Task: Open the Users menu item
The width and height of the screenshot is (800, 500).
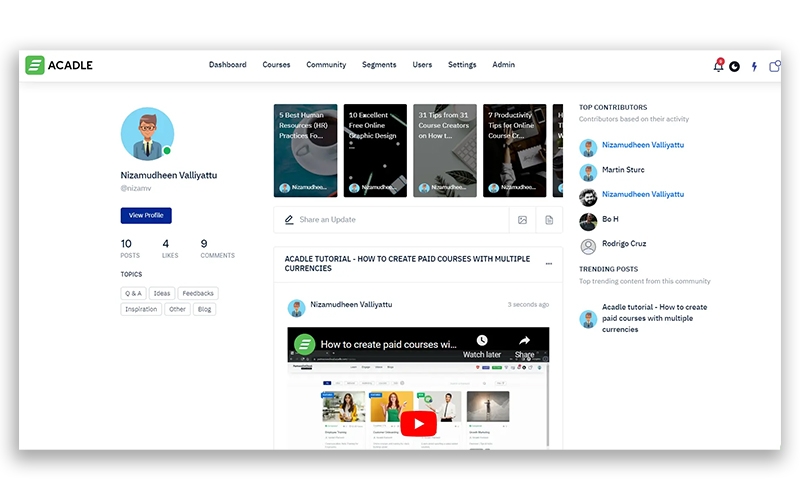Action: coord(422,65)
